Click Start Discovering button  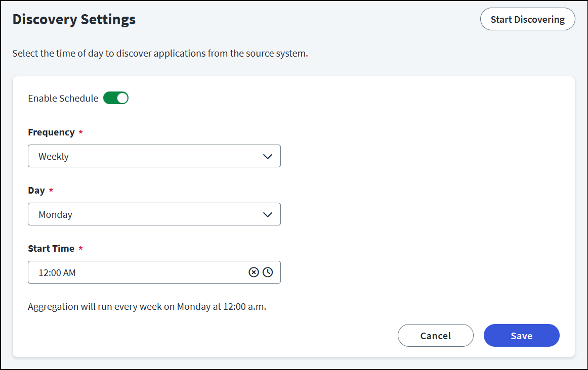click(x=527, y=19)
